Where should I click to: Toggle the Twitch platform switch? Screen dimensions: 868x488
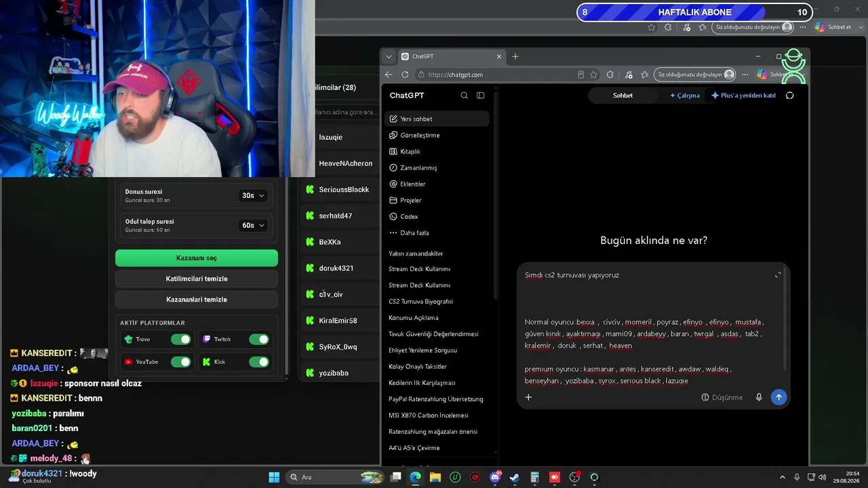[258, 340]
